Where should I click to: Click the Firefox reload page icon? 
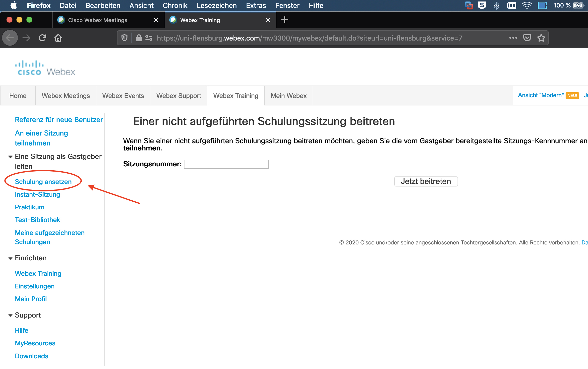click(43, 38)
